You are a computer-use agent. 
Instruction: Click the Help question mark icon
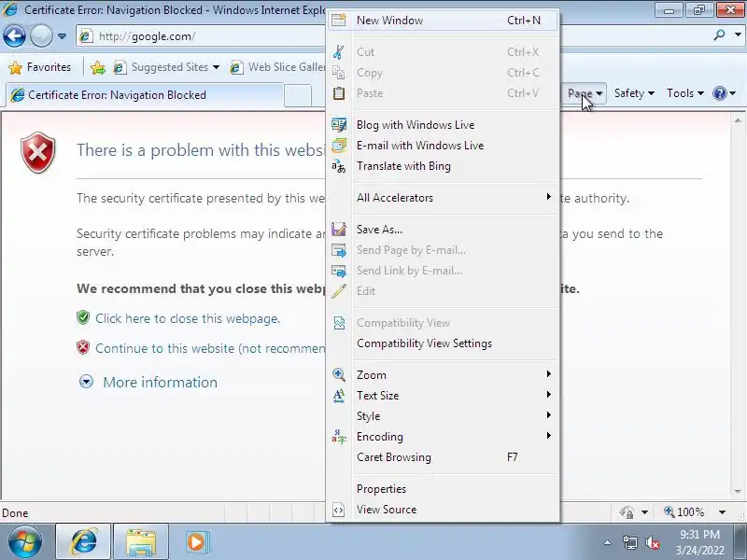coord(719,93)
